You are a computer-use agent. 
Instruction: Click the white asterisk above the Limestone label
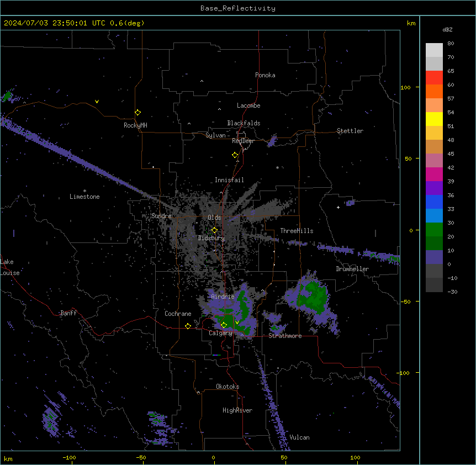coord(84,191)
